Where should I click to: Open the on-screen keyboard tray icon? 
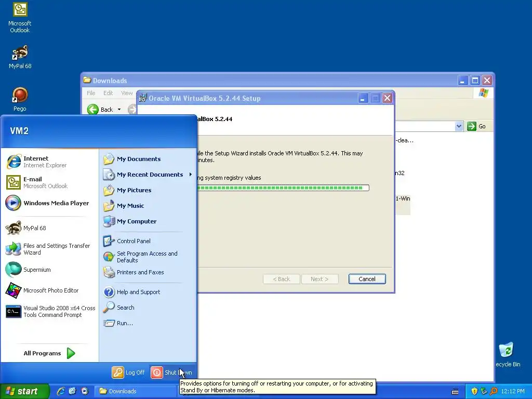click(x=455, y=392)
